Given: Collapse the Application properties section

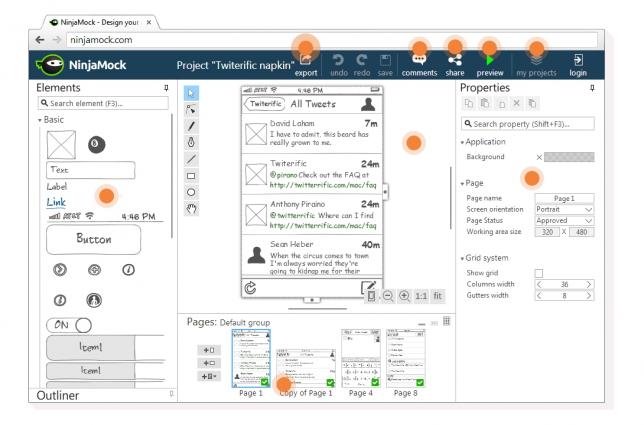Looking at the screenshot, I should click(x=462, y=142).
